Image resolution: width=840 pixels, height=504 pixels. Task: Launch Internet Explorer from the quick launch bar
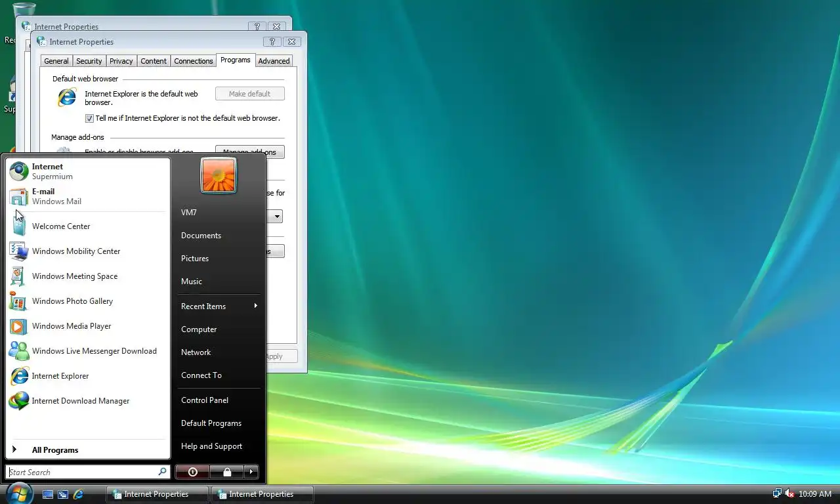[x=78, y=494]
